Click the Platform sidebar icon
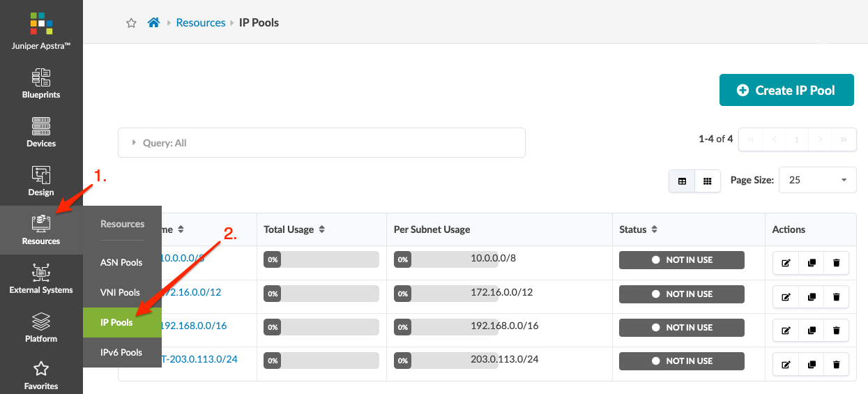This screenshot has width=868, height=394. (41, 327)
